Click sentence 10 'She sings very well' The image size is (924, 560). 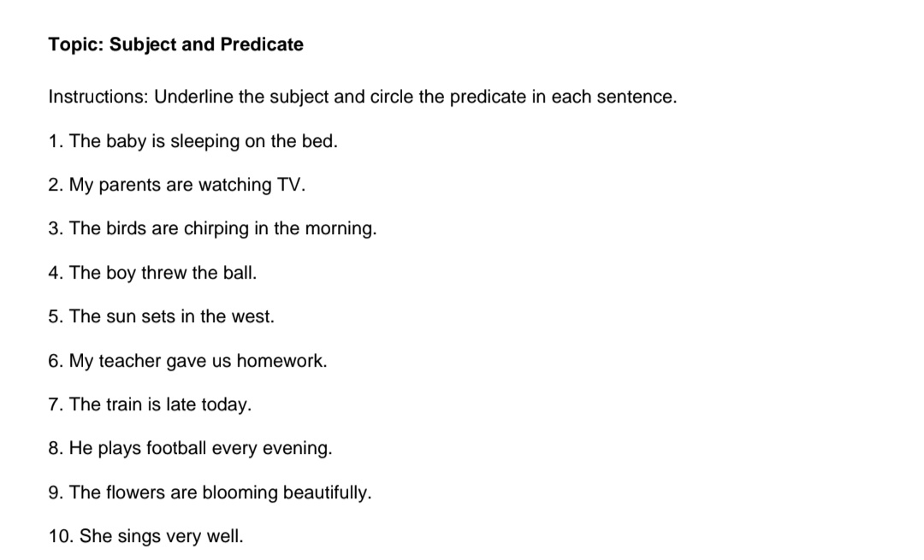(x=145, y=536)
